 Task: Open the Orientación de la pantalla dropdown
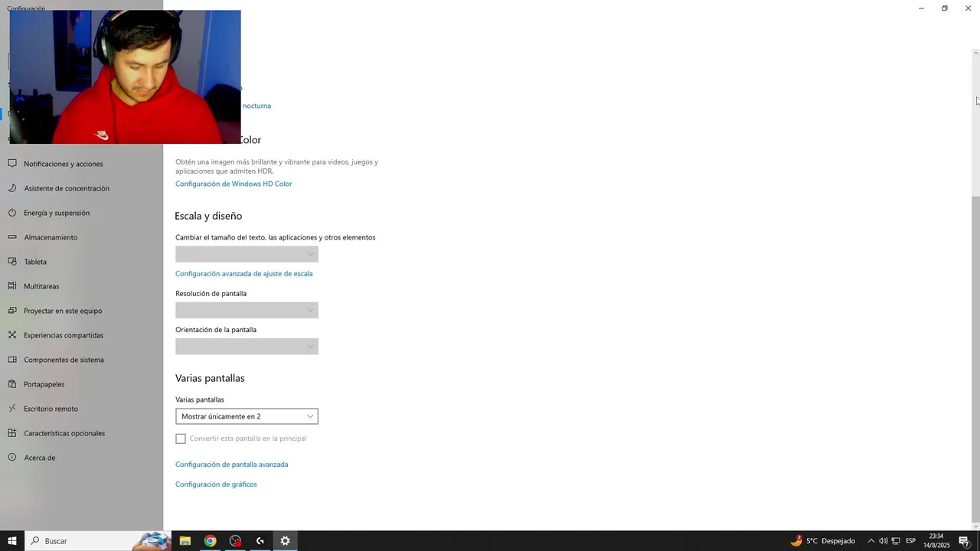[x=247, y=347]
